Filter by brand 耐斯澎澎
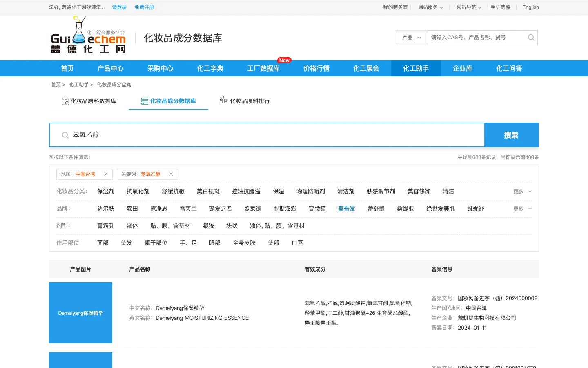The image size is (588, 368). (285, 209)
